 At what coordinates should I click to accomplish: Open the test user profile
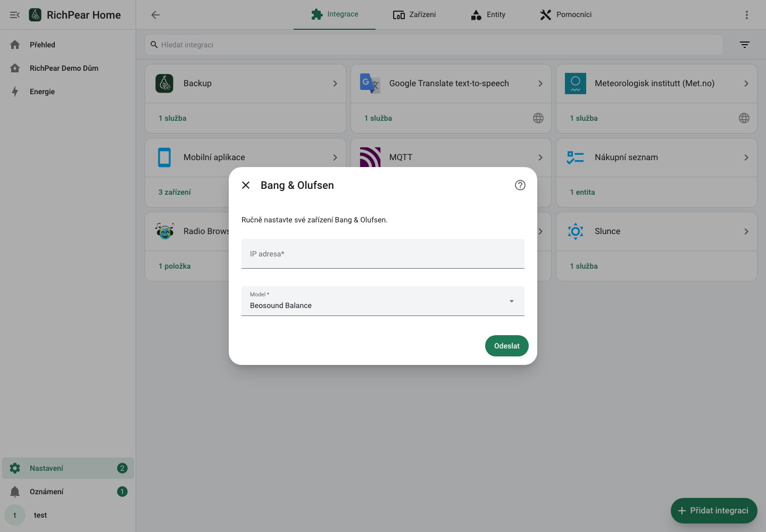(x=68, y=515)
